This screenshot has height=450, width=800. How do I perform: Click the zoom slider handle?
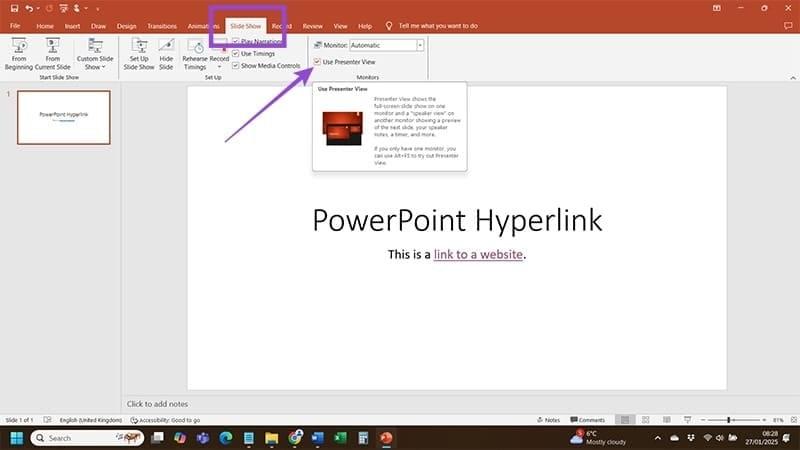click(x=729, y=420)
